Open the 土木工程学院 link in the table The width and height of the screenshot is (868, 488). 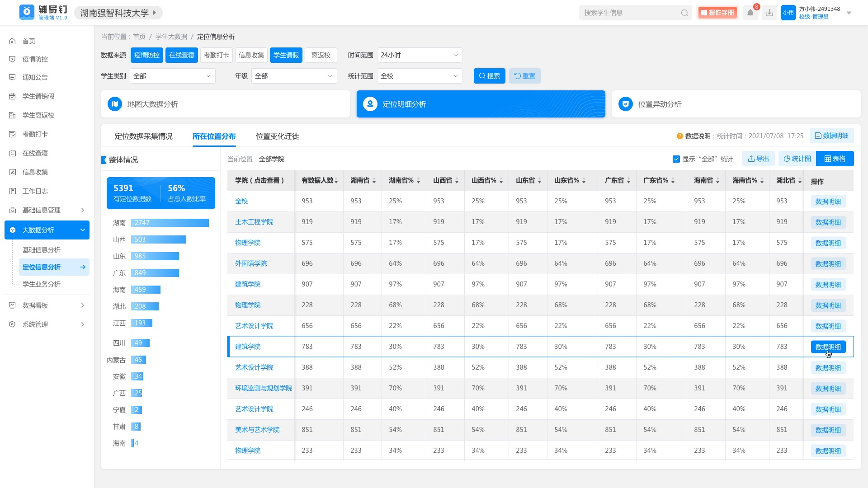[x=254, y=222]
